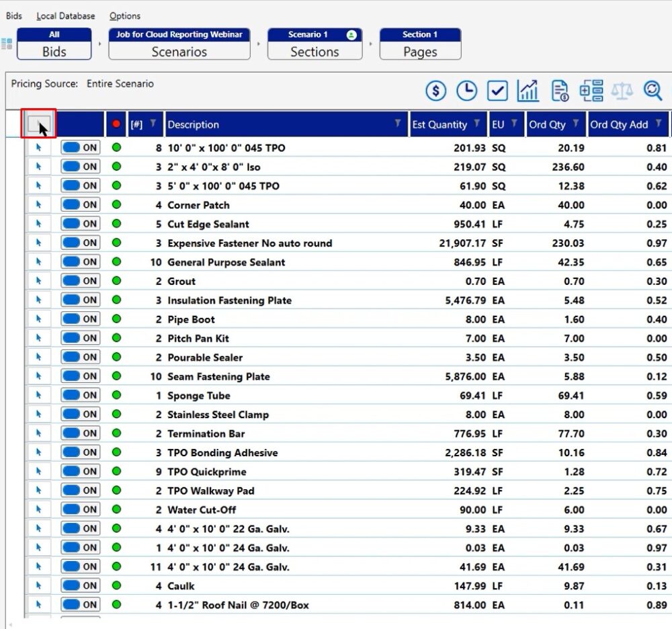
Task: Open the Local Database menu
Action: point(65,15)
